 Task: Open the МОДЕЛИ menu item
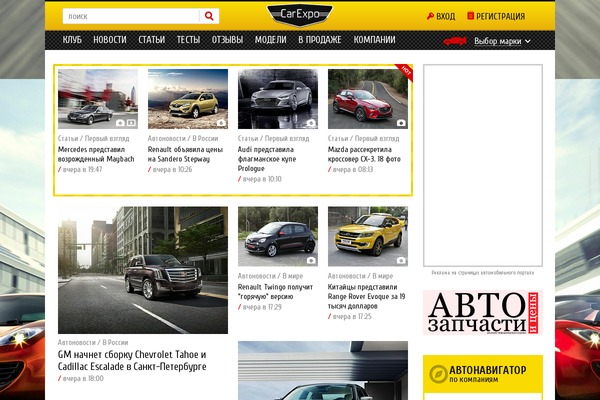[x=271, y=40]
